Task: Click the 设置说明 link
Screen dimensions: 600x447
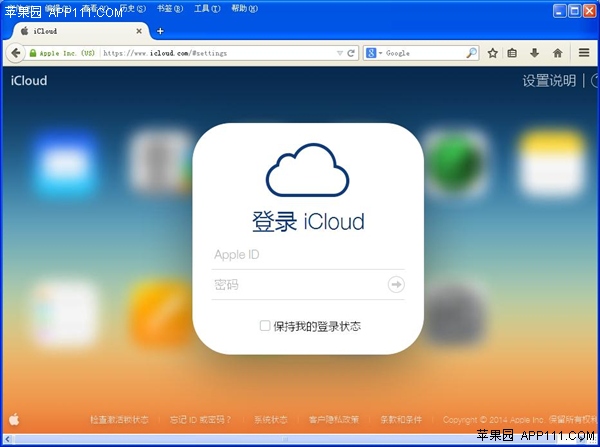Action: [549, 81]
